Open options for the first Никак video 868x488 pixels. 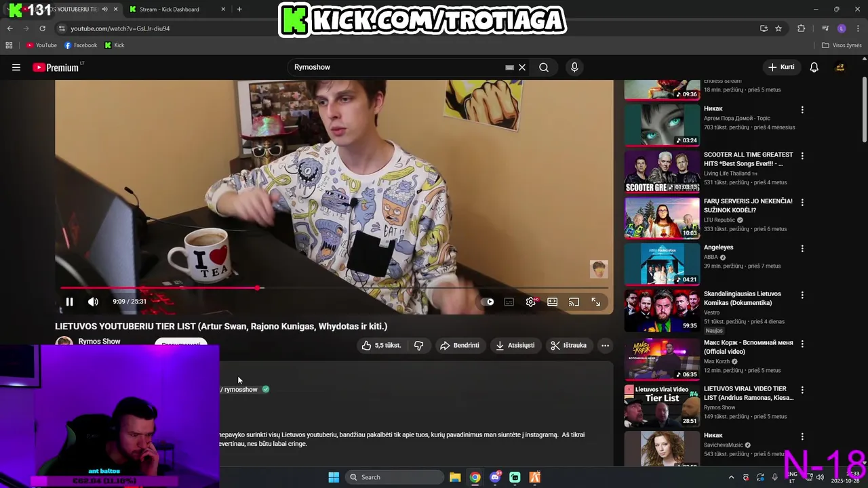pos(802,110)
